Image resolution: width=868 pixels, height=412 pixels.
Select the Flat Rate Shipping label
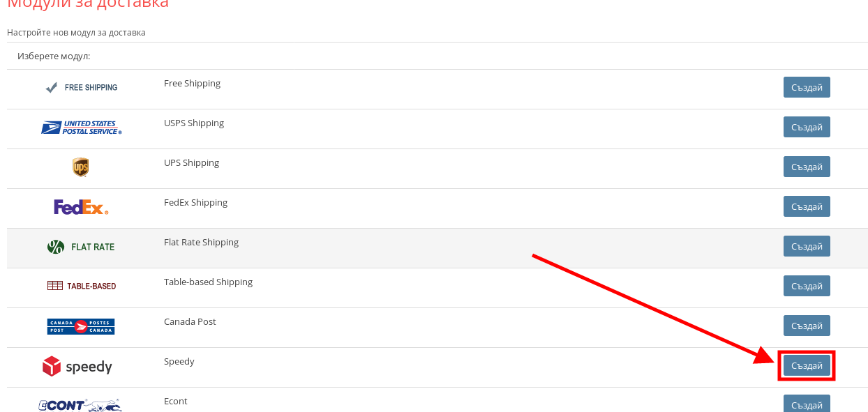(201, 243)
